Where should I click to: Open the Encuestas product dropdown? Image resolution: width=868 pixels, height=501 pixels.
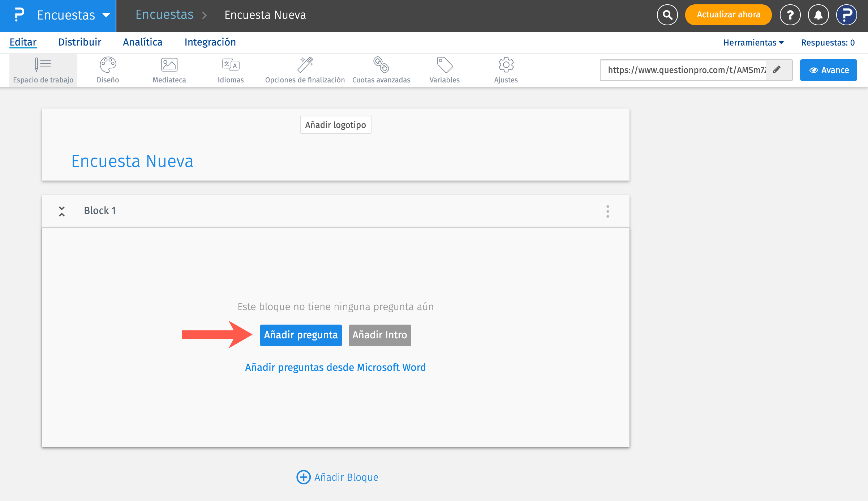(x=72, y=15)
